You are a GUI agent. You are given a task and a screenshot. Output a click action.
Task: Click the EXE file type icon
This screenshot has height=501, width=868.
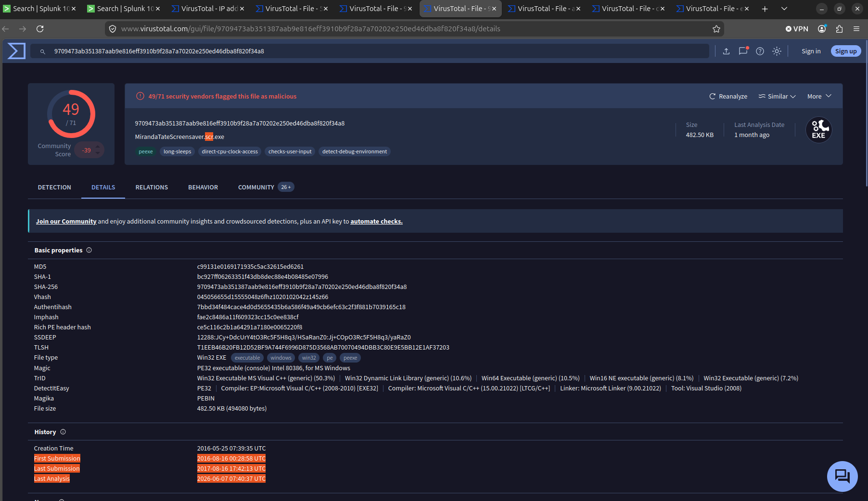(818, 130)
